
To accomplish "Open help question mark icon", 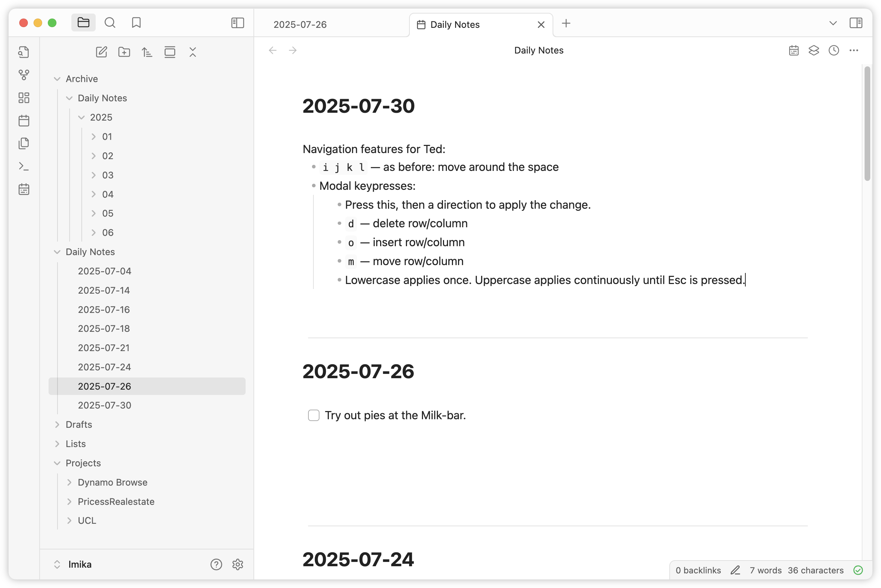I will pyautogui.click(x=216, y=564).
